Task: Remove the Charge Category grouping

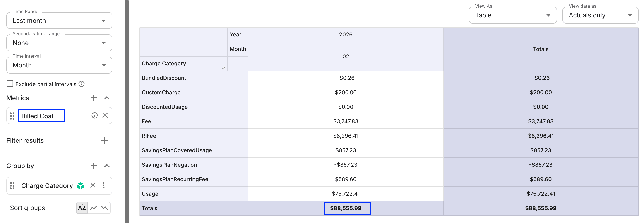Action: [x=93, y=185]
